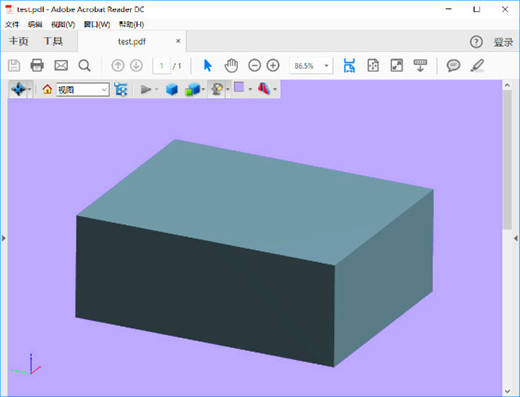Click the 3D home default view icon
Screen dimensions: 520x397
click(x=47, y=89)
